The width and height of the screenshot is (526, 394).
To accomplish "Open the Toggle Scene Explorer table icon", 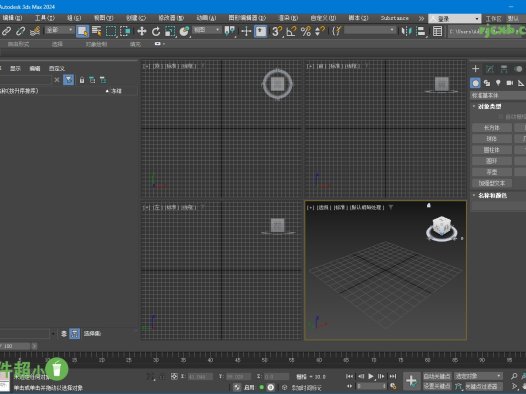I will [x=437, y=32].
